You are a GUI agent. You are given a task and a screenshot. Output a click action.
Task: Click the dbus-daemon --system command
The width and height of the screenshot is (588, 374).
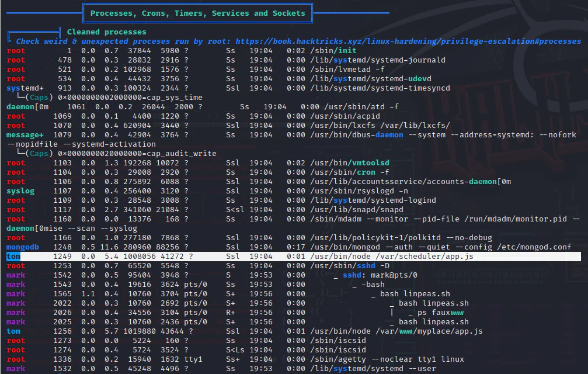click(443, 134)
